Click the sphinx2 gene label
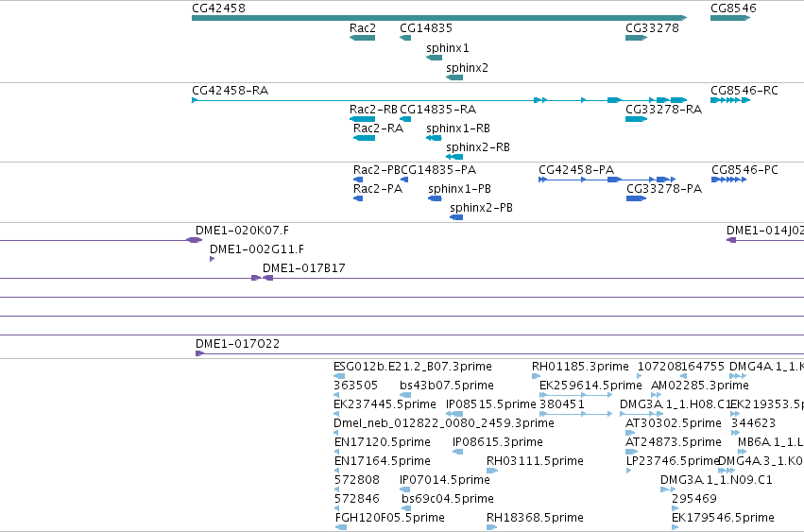Viewport: 804px width, 532px height. click(x=467, y=68)
